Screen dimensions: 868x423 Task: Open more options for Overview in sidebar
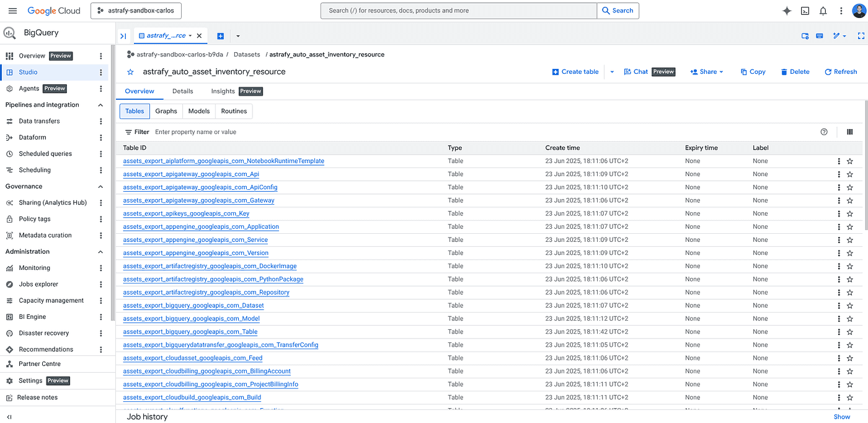point(101,56)
